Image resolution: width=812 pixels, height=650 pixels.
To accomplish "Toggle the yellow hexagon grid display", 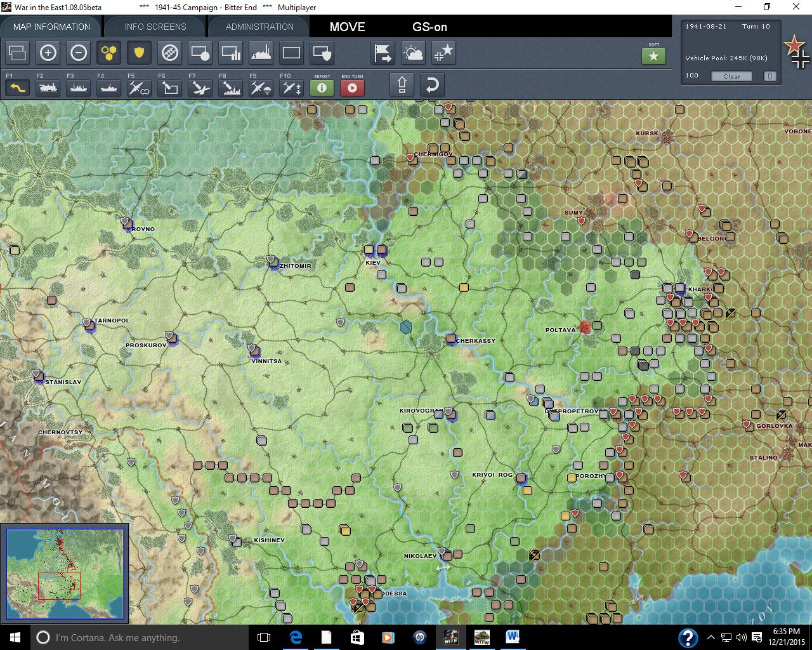I will point(109,53).
